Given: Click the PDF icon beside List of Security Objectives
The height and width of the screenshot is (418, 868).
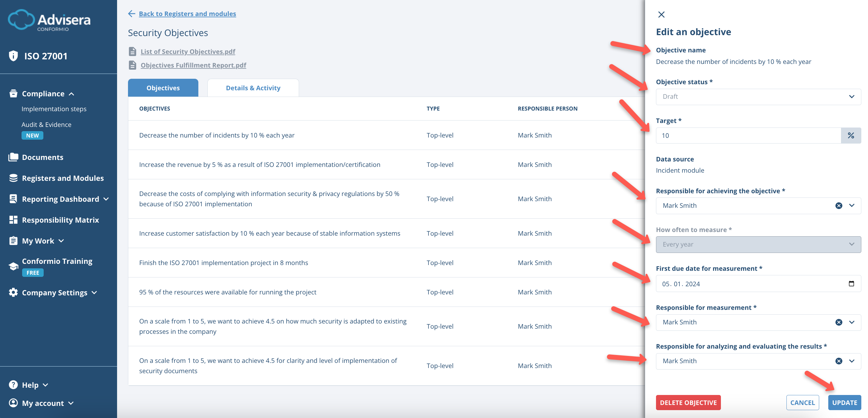Looking at the screenshot, I should tap(133, 51).
